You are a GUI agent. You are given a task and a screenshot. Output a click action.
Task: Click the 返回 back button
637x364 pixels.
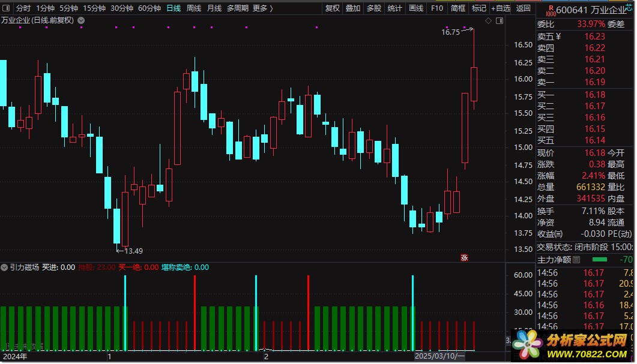click(524, 8)
